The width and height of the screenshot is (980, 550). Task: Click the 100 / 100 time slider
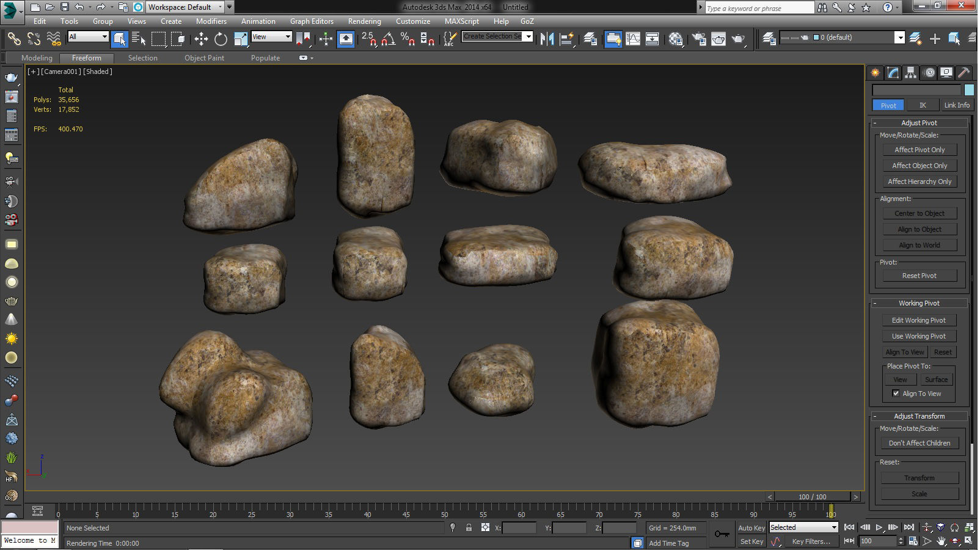(812, 497)
